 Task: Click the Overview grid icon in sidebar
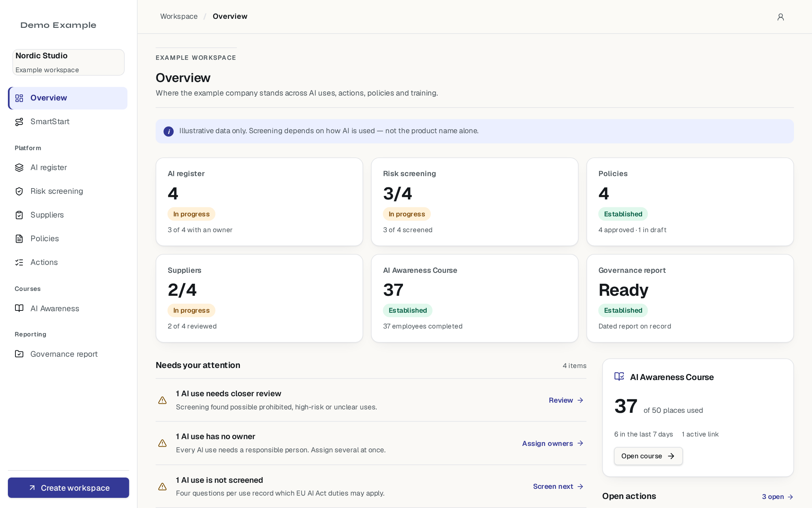[19, 98]
